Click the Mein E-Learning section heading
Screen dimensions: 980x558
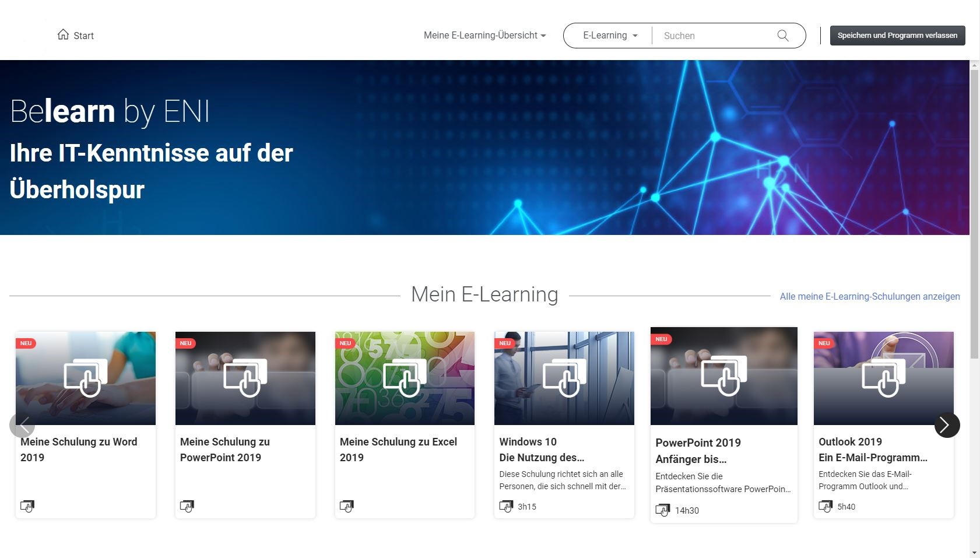(x=484, y=294)
